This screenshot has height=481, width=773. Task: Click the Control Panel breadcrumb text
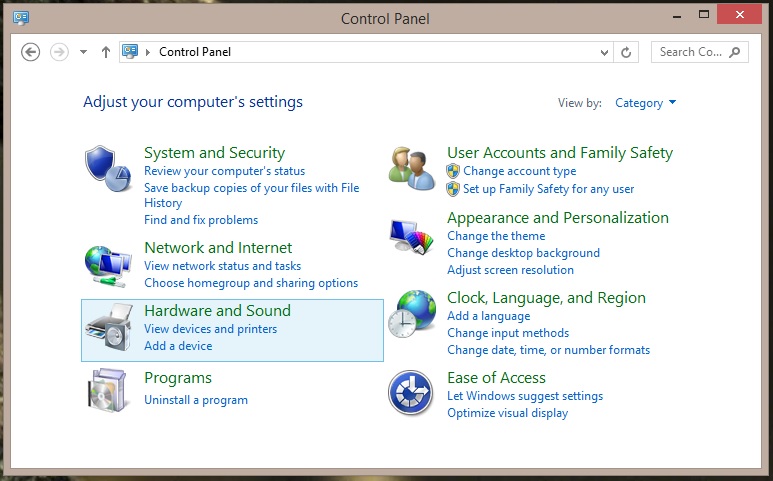[195, 52]
